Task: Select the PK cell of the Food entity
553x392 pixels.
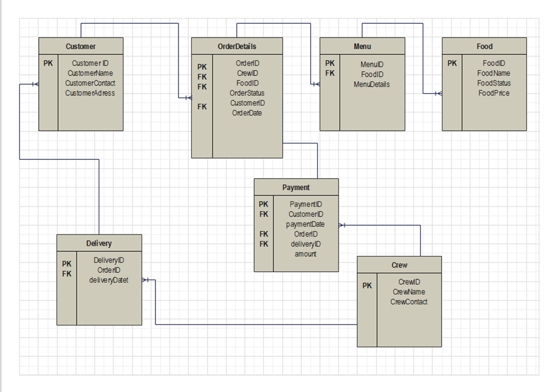Action: [x=451, y=64]
